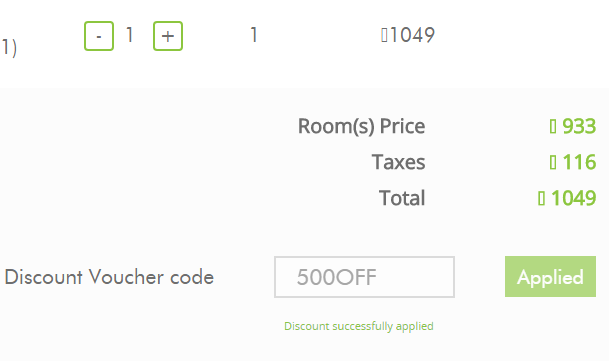Click the currency symbol before gray 1049
Viewport: 609px width, 361px height.
(x=384, y=35)
